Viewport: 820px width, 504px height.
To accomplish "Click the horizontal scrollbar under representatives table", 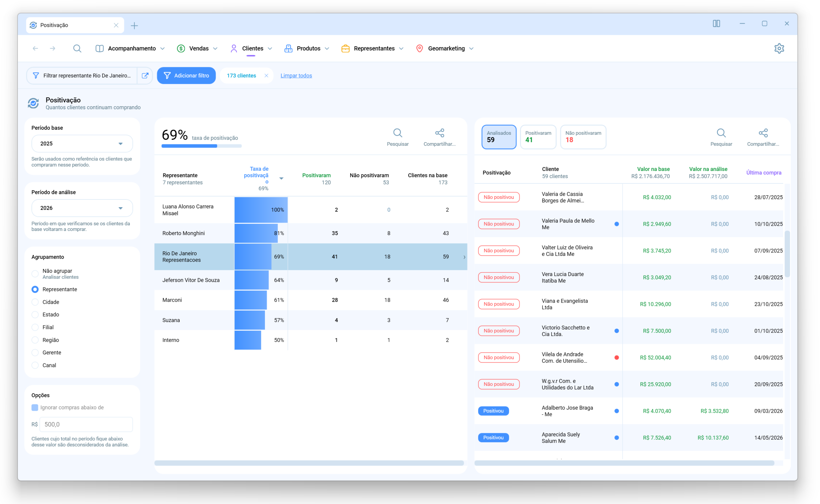I will (309, 463).
